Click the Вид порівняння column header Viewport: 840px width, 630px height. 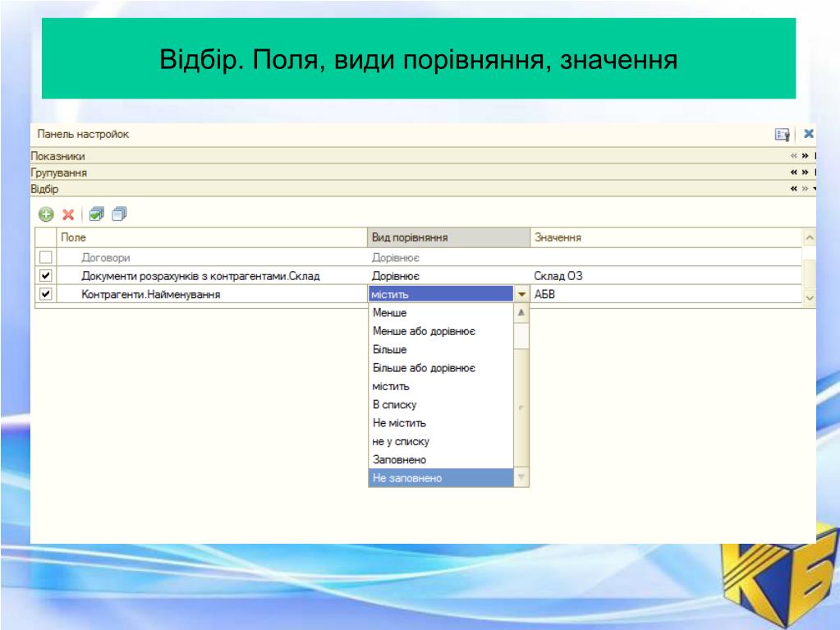coord(448,237)
